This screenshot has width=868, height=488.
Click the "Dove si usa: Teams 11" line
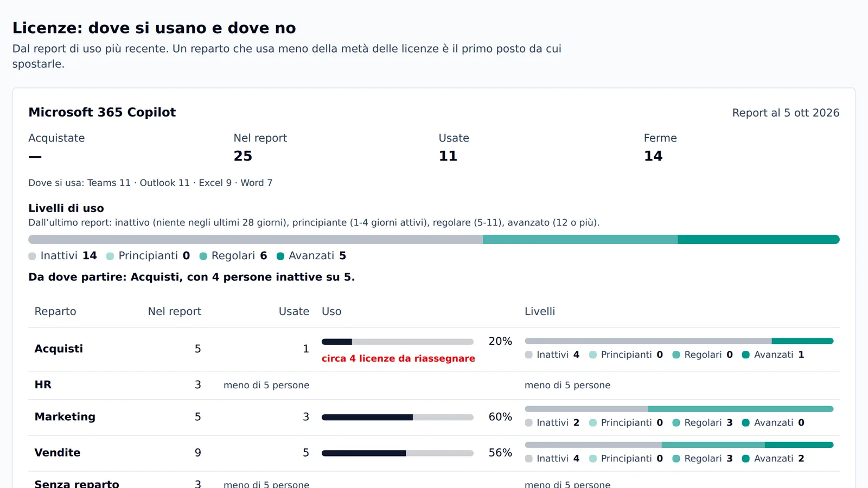pos(150,183)
